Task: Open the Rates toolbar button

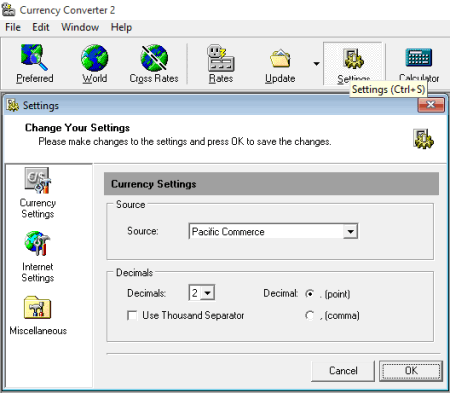Action: coord(221,64)
